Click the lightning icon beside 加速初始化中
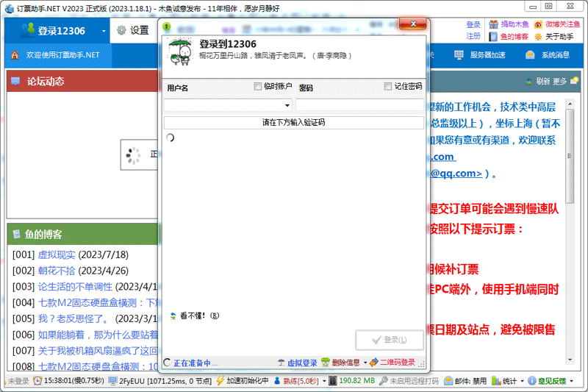The image size is (588, 392). (x=220, y=381)
